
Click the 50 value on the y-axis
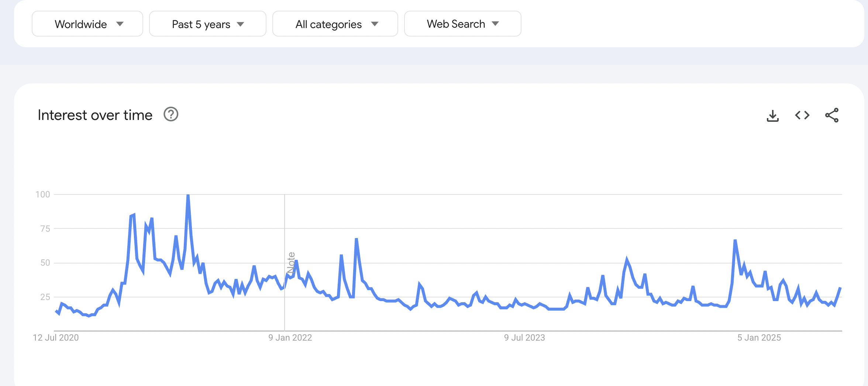45,263
